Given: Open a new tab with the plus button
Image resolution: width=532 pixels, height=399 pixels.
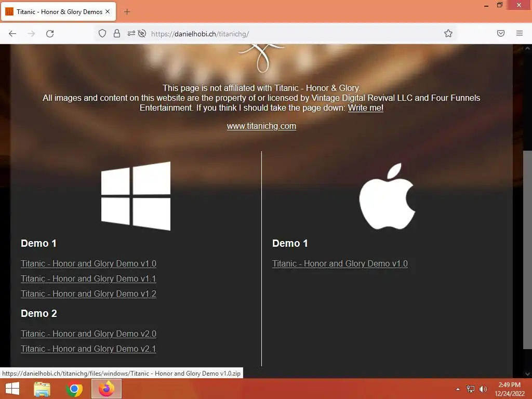Looking at the screenshot, I should click(x=127, y=12).
